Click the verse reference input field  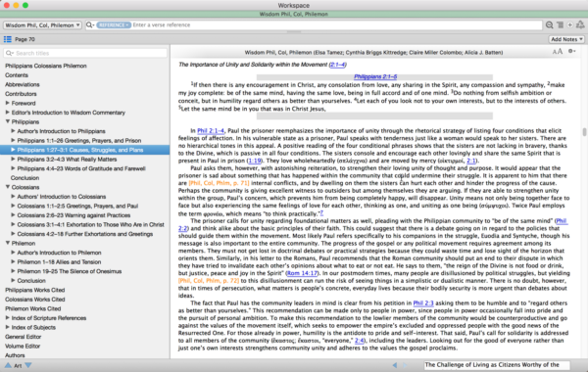336,25
